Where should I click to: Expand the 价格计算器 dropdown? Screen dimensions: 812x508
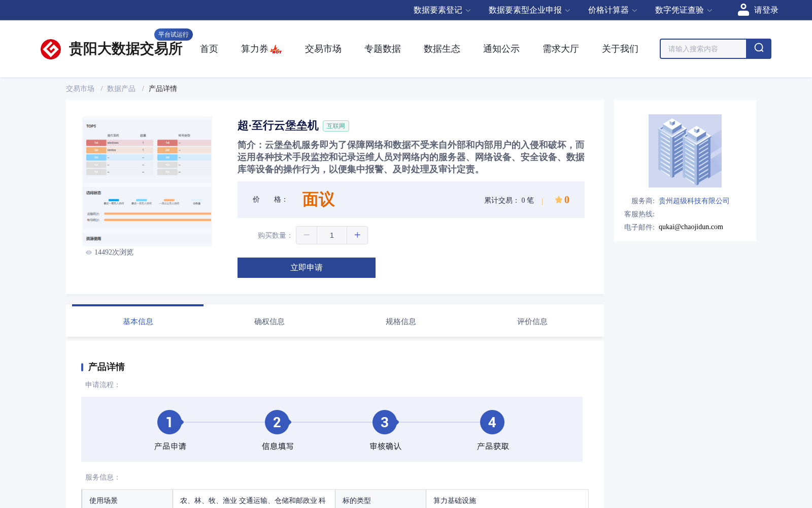point(613,10)
